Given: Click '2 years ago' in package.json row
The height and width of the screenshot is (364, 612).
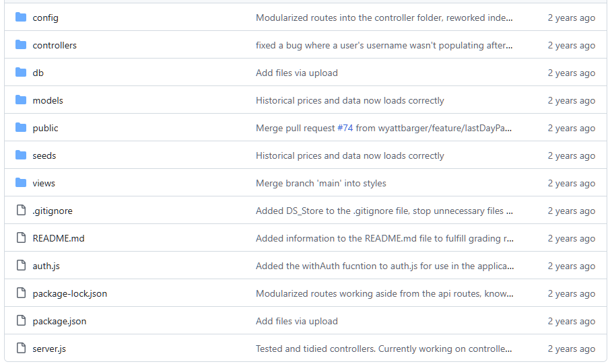Looking at the screenshot, I should [572, 321].
